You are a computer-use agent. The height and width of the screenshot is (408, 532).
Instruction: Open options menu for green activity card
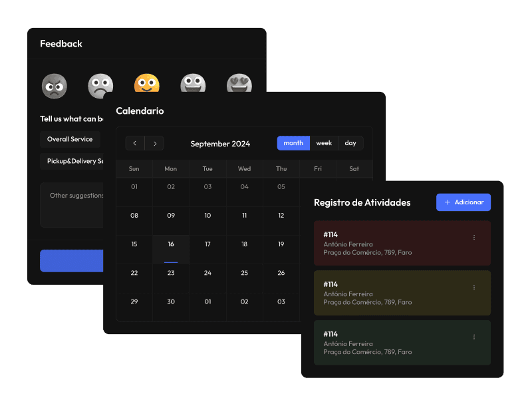pos(474,337)
